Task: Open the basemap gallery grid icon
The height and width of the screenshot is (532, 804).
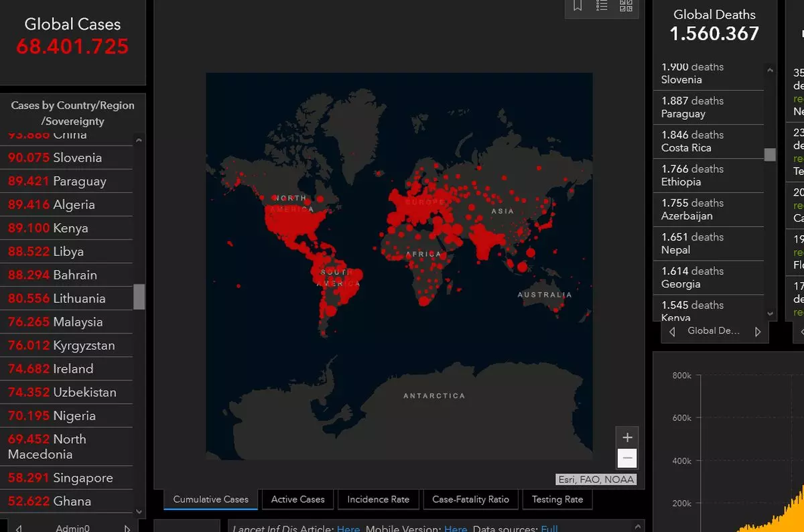Action: tap(626, 6)
